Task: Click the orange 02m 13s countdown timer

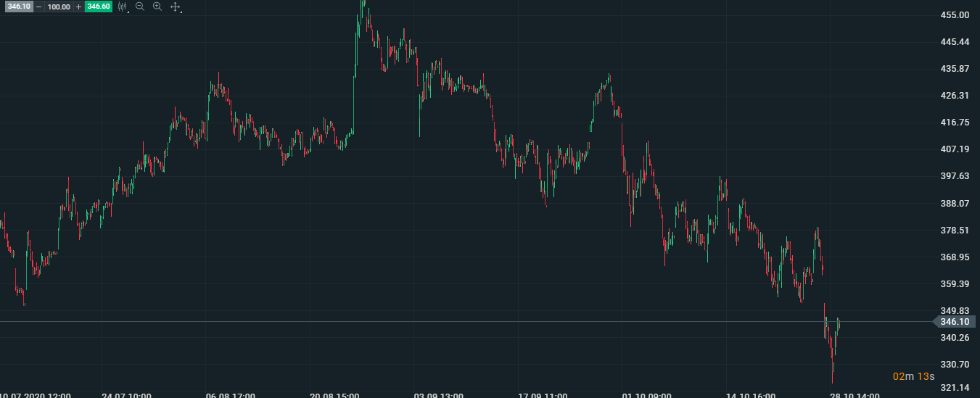Action: (913, 376)
